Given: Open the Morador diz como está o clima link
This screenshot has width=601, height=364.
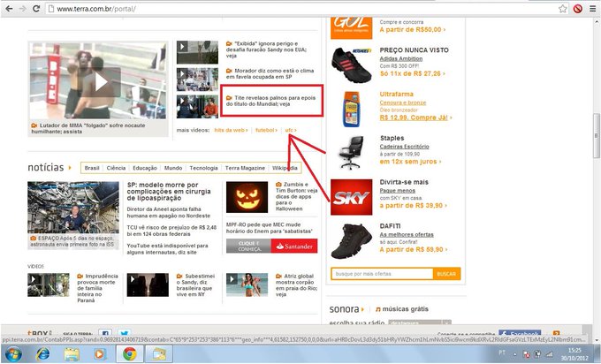Looking at the screenshot, I should coord(270,73).
